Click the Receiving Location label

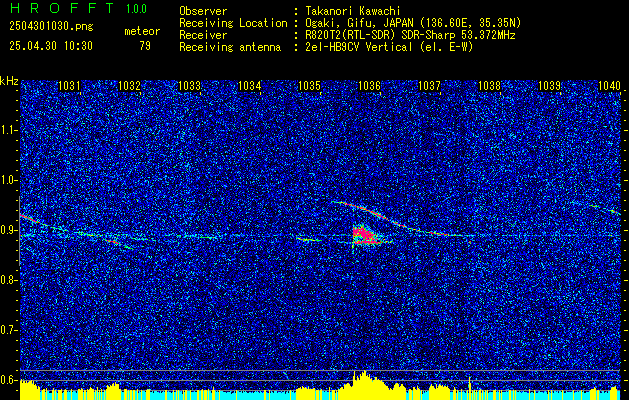233,23
